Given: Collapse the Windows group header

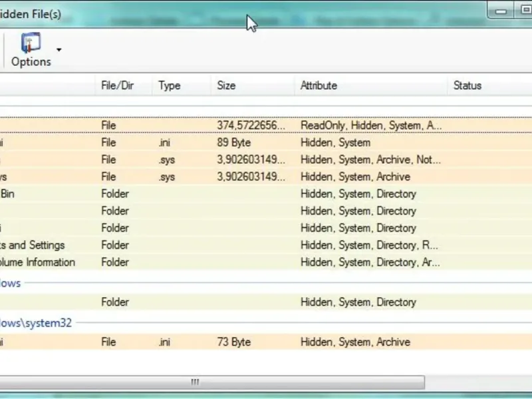Looking at the screenshot, I should [11, 283].
